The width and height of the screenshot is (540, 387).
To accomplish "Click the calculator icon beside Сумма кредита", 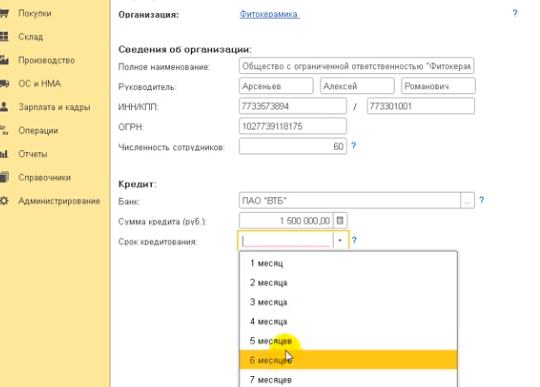I will pos(340,220).
